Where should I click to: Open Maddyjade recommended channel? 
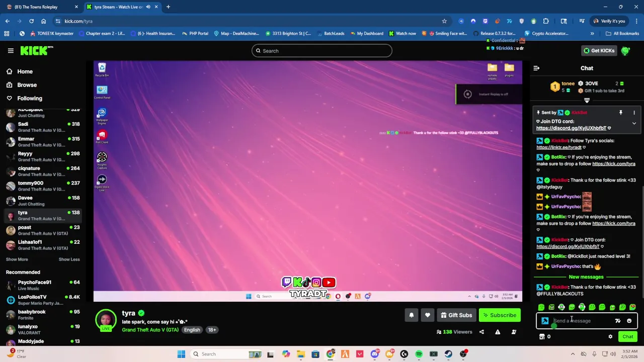tap(43, 341)
